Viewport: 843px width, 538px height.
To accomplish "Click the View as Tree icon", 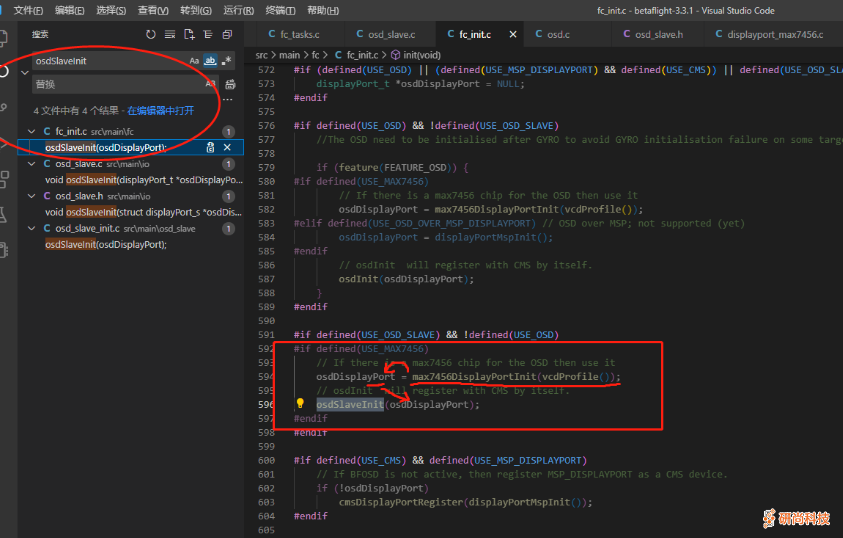I will [x=209, y=34].
